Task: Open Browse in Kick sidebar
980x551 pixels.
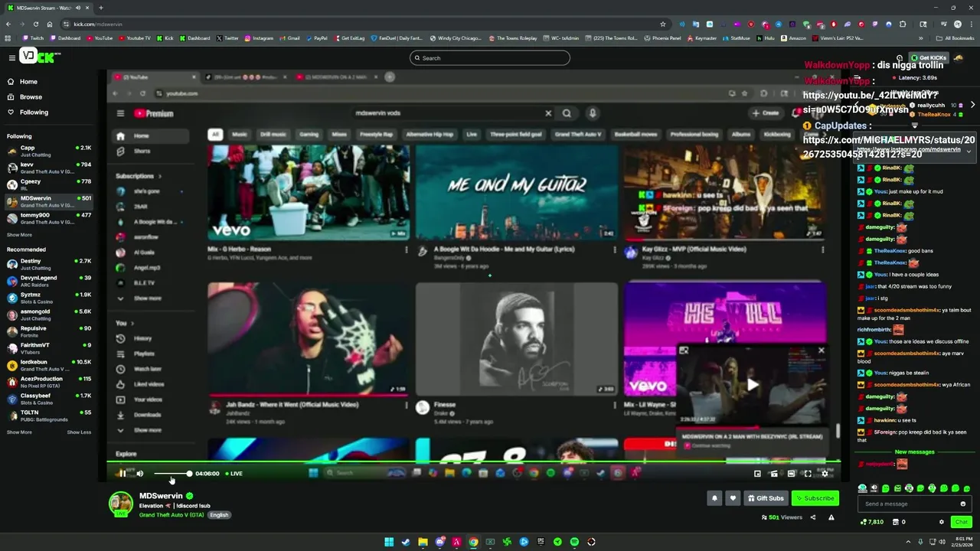Action: click(31, 97)
